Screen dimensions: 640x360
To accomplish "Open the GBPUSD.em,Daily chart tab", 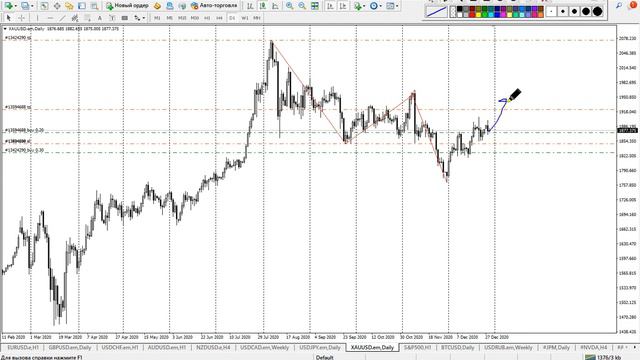I will click(70, 347).
